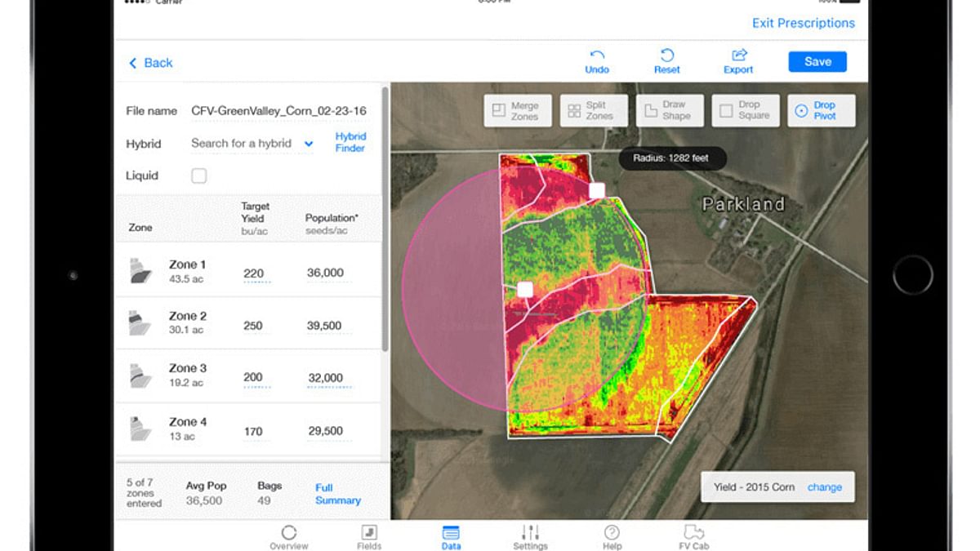
Task: Select the Split Zones tool
Action: 594,111
